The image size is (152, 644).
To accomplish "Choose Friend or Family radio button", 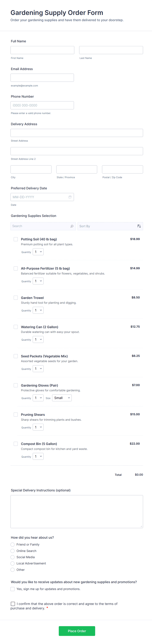I will [12, 545].
